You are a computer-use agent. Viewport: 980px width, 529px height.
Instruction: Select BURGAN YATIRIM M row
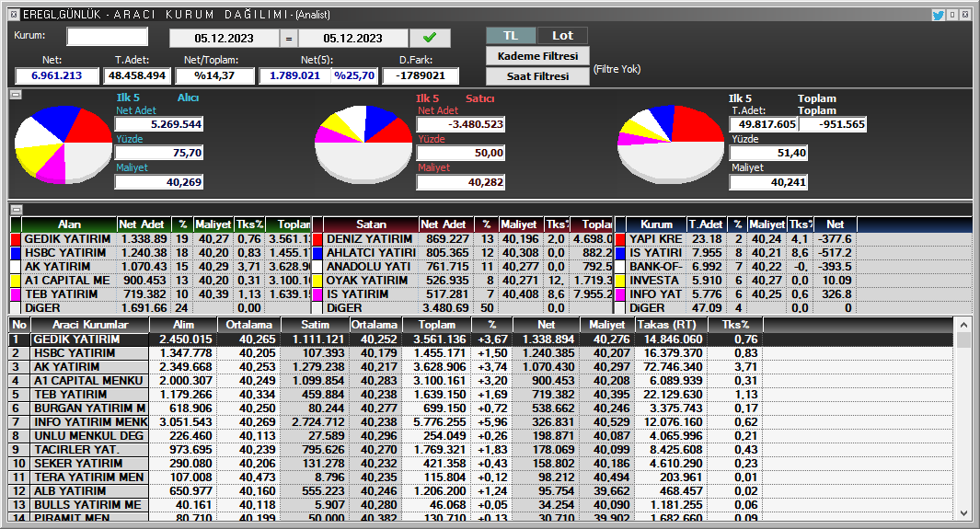click(x=480, y=408)
